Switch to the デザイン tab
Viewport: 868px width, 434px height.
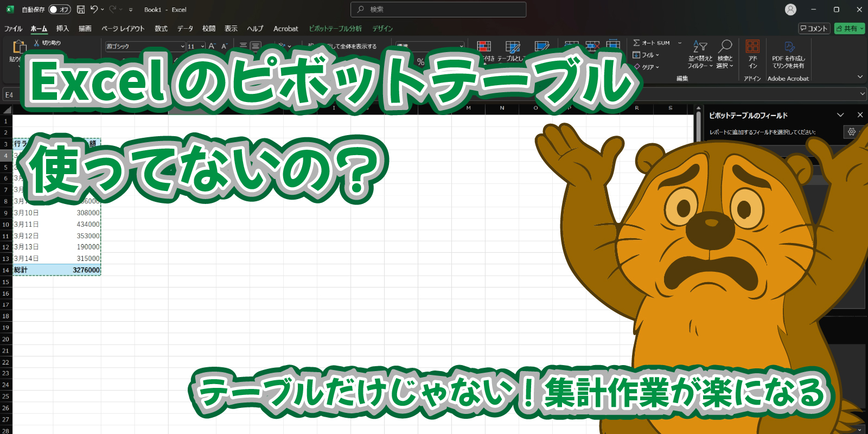point(382,29)
